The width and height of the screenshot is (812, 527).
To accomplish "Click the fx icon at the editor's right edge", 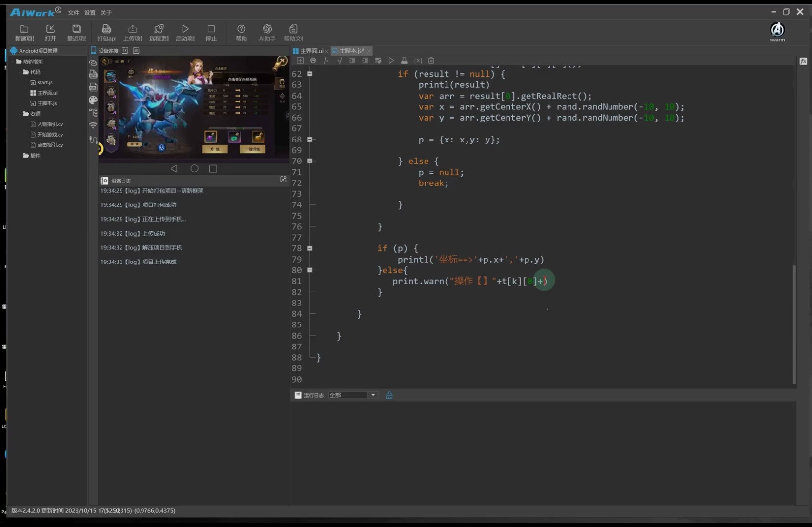I will coord(803,61).
